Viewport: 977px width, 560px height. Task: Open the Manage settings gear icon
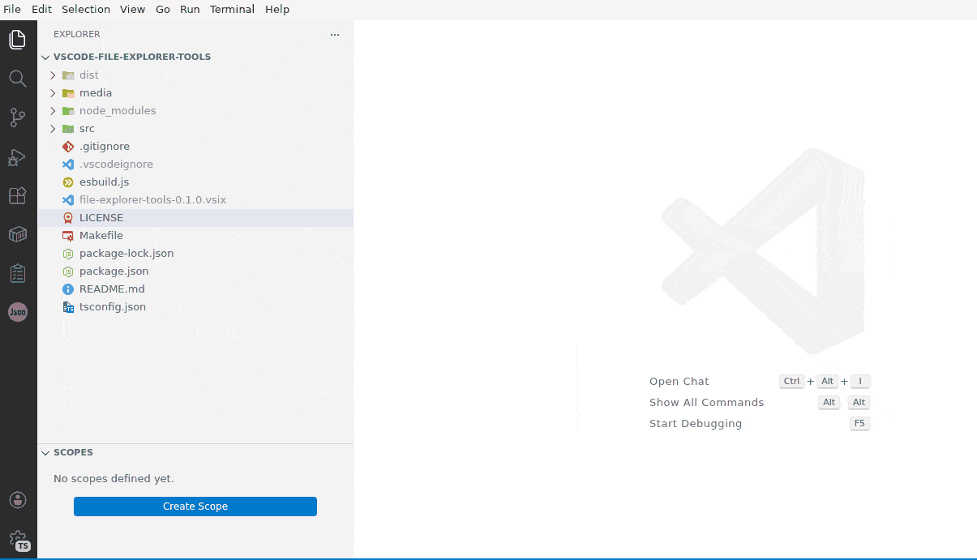18,538
